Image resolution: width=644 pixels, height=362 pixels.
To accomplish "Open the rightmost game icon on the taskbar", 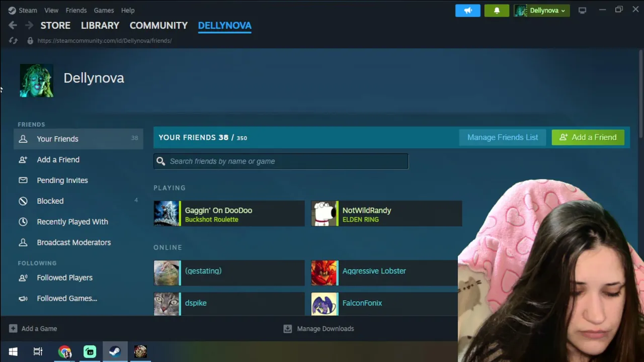I will [x=140, y=351].
